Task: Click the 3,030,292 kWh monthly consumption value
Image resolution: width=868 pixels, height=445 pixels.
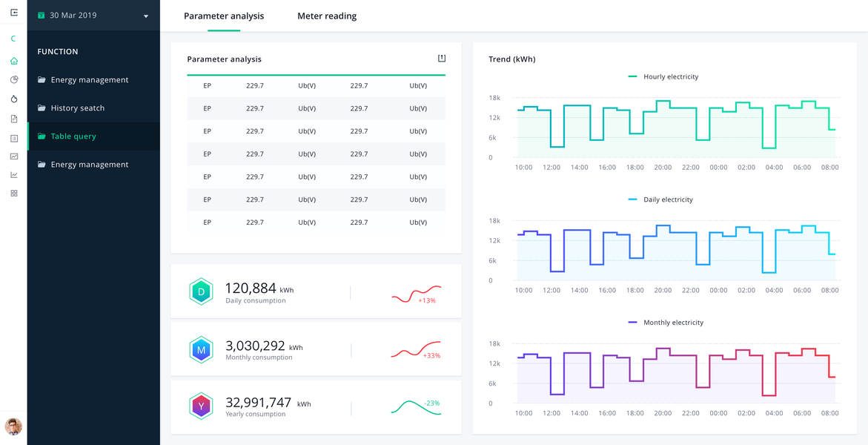Action: pos(264,346)
